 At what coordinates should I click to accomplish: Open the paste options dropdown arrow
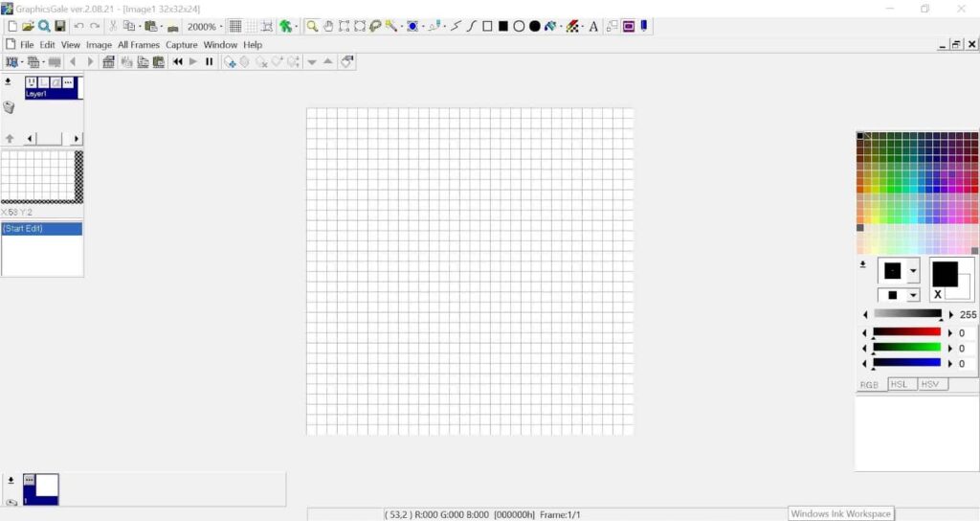coord(162,27)
